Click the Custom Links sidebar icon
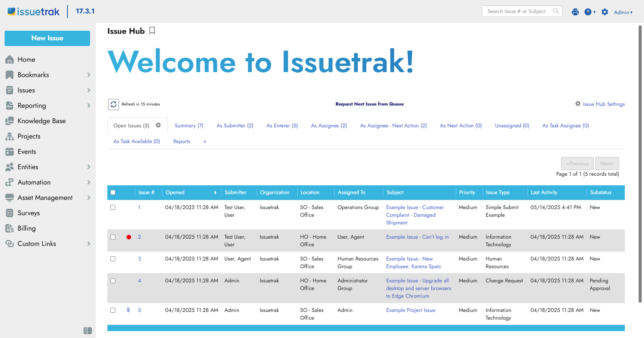This screenshot has height=338, width=644. click(x=10, y=244)
